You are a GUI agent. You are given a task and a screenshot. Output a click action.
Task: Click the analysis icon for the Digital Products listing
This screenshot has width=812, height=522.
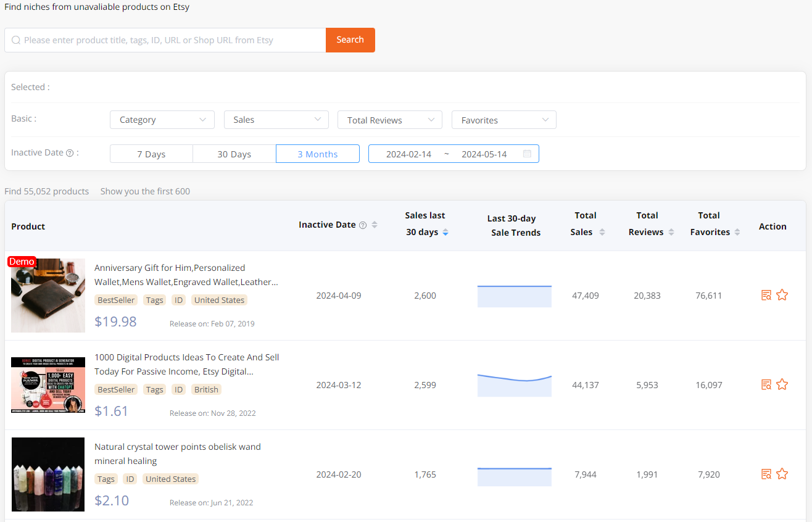[x=766, y=384]
